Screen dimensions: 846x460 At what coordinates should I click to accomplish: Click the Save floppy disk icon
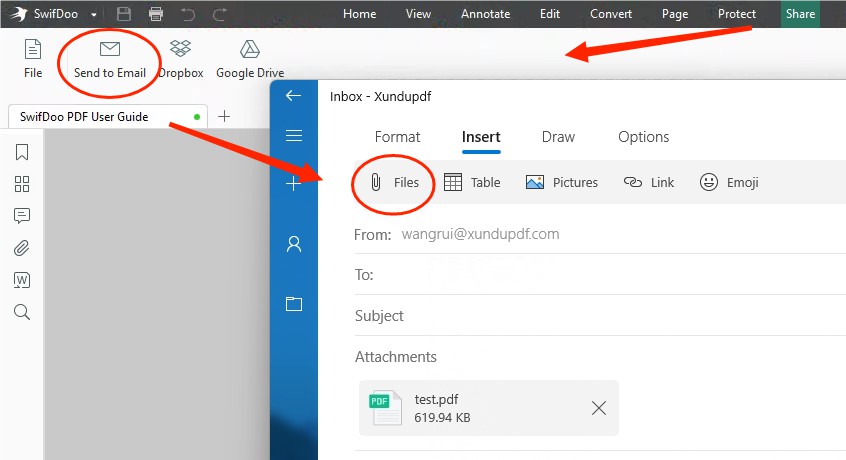tap(124, 14)
